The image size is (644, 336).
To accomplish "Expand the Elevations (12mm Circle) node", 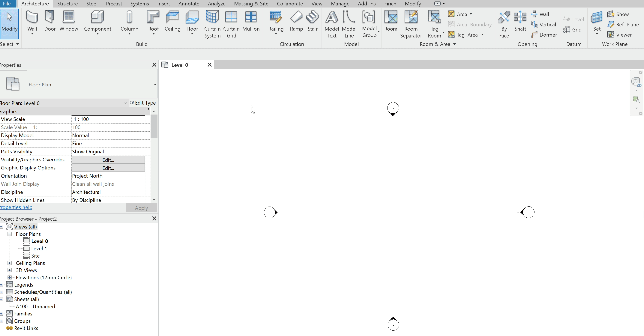I will (x=10, y=278).
